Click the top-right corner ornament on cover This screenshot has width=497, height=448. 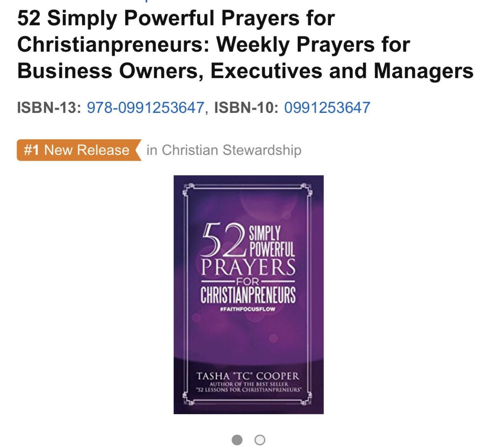[307, 190]
